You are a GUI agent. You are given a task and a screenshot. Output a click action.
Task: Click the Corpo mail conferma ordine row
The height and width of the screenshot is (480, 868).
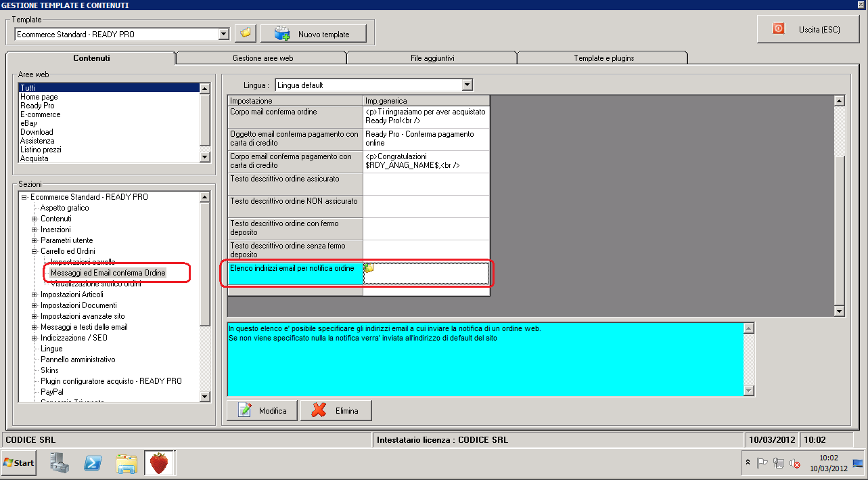(x=359, y=116)
